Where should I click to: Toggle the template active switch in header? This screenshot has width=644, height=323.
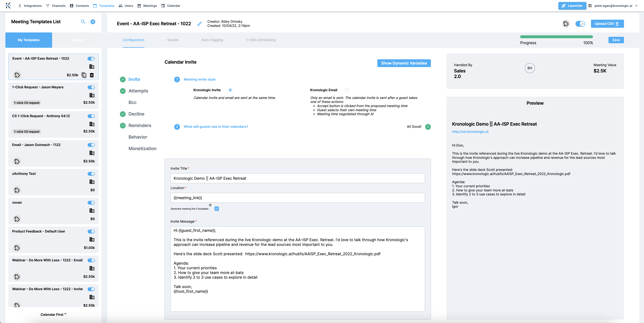(x=580, y=24)
